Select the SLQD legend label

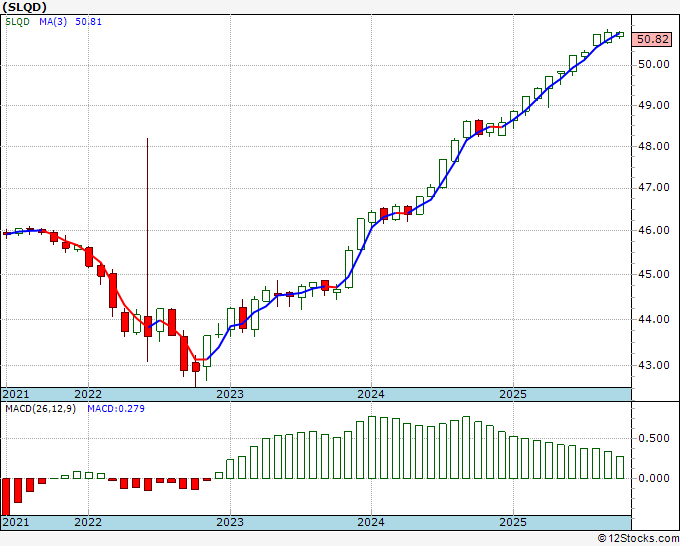pyautogui.click(x=17, y=22)
